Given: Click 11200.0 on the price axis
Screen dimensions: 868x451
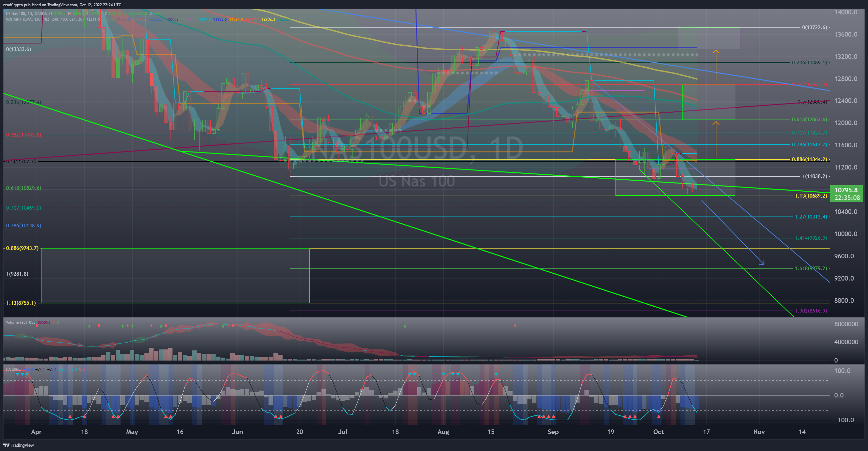Looking at the screenshot, I should click(846, 168).
